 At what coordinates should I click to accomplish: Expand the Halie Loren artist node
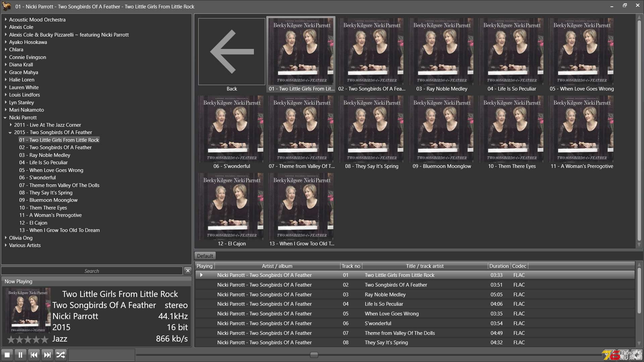tap(6, 79)
